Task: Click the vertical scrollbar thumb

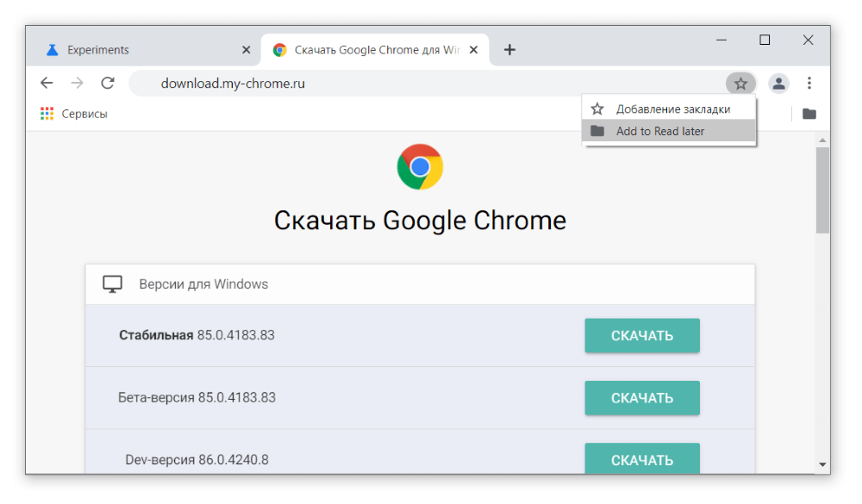Action: [x=822, y=190]
